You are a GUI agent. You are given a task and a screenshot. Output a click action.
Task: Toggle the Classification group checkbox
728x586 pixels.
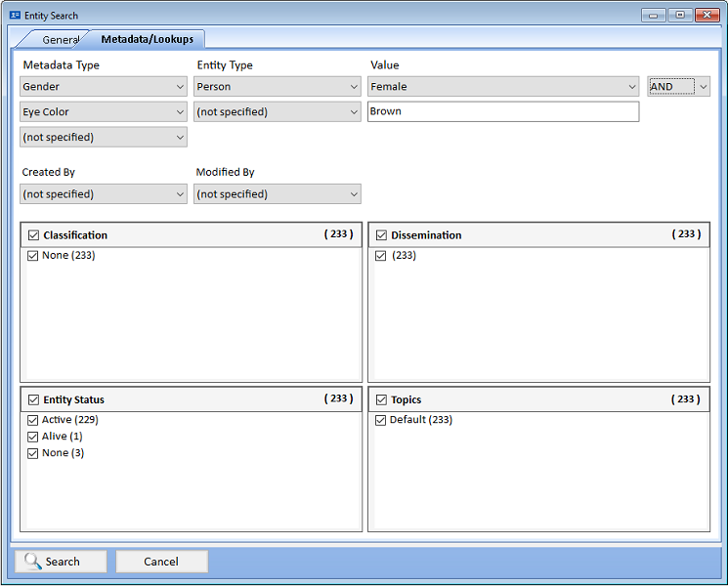(33, 235)
